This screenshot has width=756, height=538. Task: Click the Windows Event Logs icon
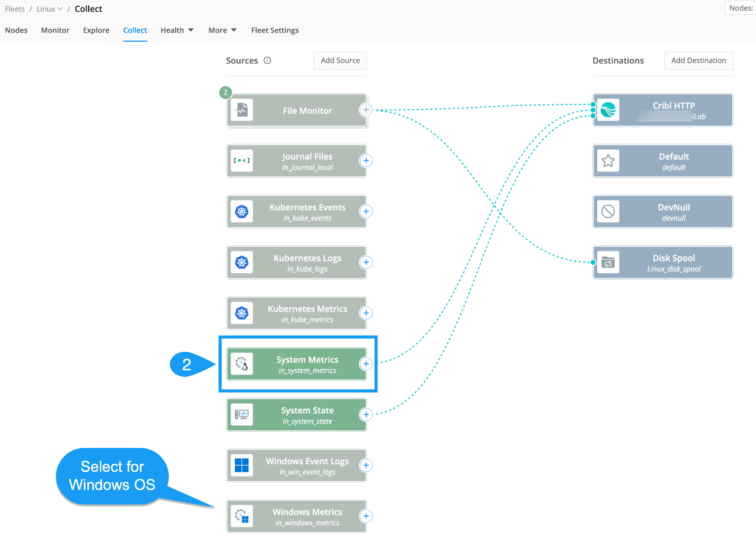pos(242,465)
